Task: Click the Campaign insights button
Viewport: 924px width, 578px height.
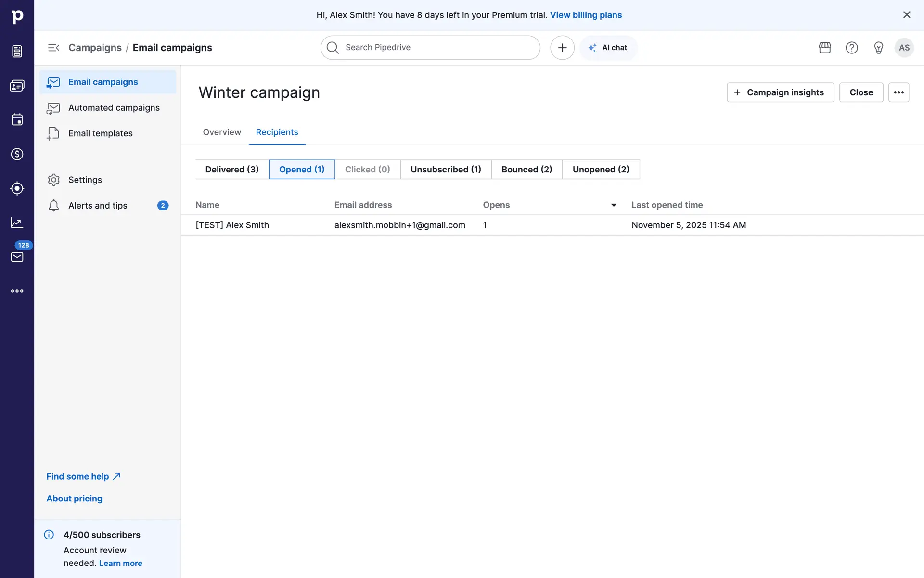Action: tap(780, 92)
